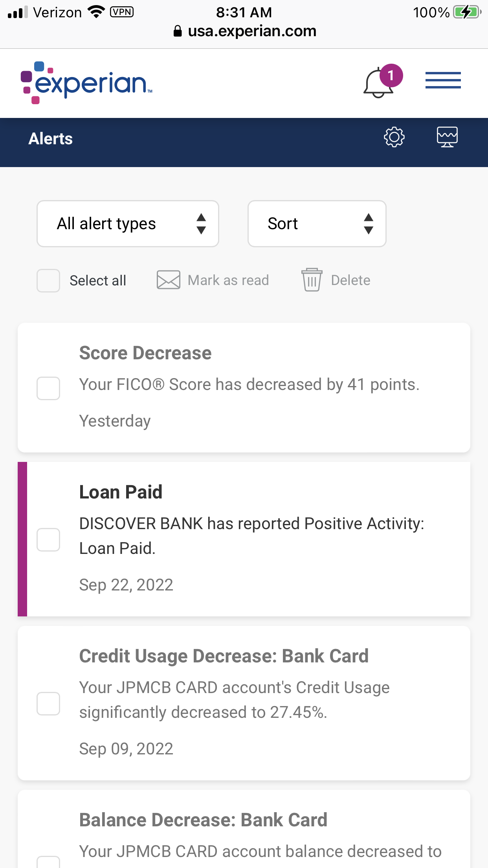Open Credit Usage Decrease: Bank Card alert
The width and height of the screenshot is (488, 868).
244,703
